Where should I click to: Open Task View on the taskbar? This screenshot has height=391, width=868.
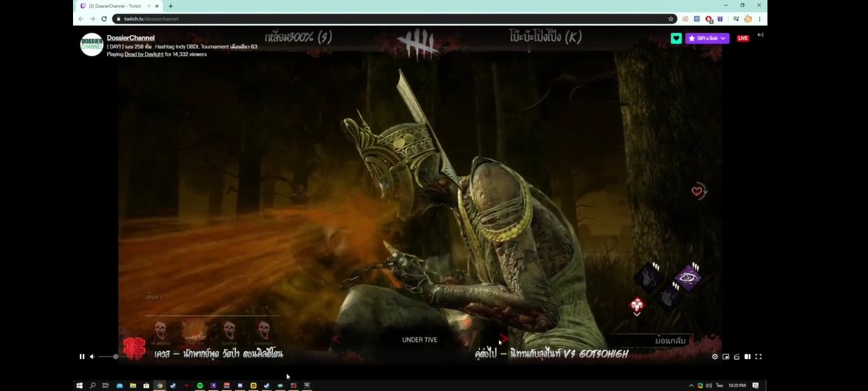pos(106,385)
